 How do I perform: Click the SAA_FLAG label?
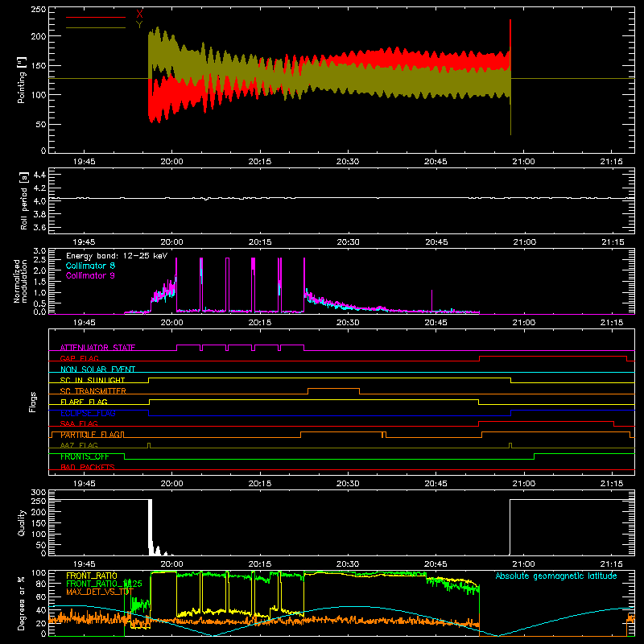coord(79,423)
